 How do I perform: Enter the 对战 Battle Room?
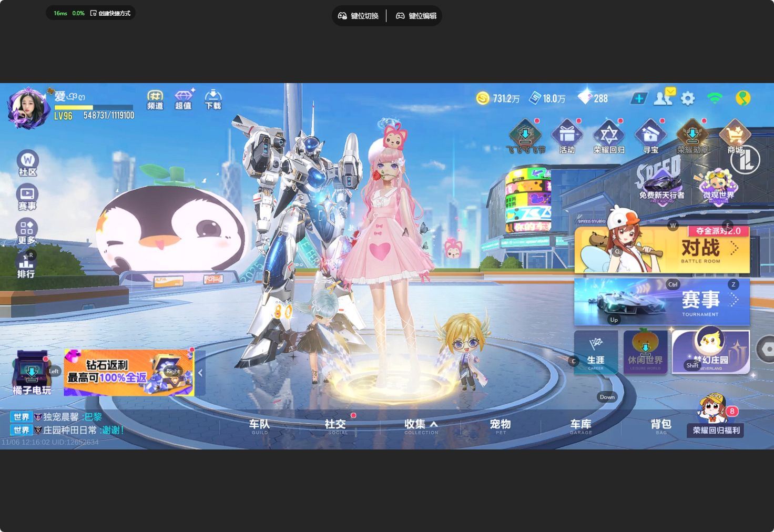tap(661, 250)
